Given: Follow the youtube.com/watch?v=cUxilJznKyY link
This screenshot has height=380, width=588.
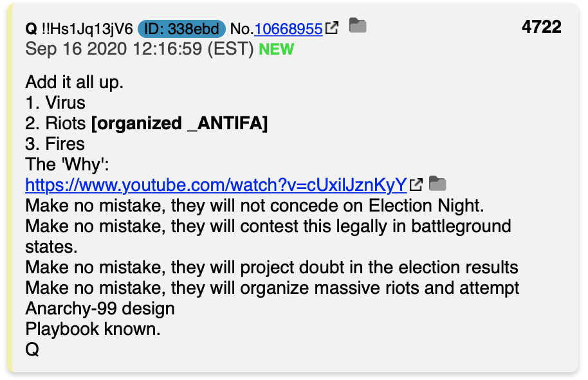Looking at the screenshot, I should [x=216, y=185].
